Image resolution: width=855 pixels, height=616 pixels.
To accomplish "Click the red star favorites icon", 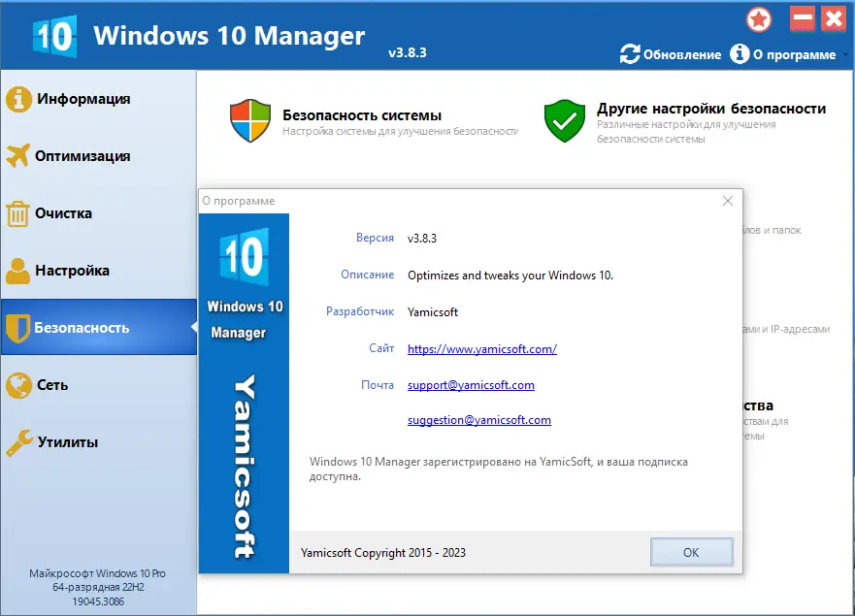I will pyautogui.click(x=759, y=20).
